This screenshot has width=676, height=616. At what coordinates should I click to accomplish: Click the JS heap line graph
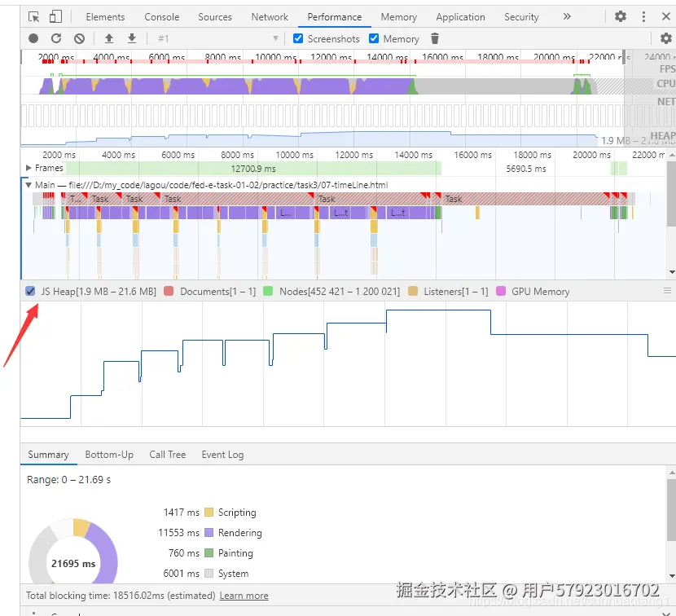(x=348, y=363)
